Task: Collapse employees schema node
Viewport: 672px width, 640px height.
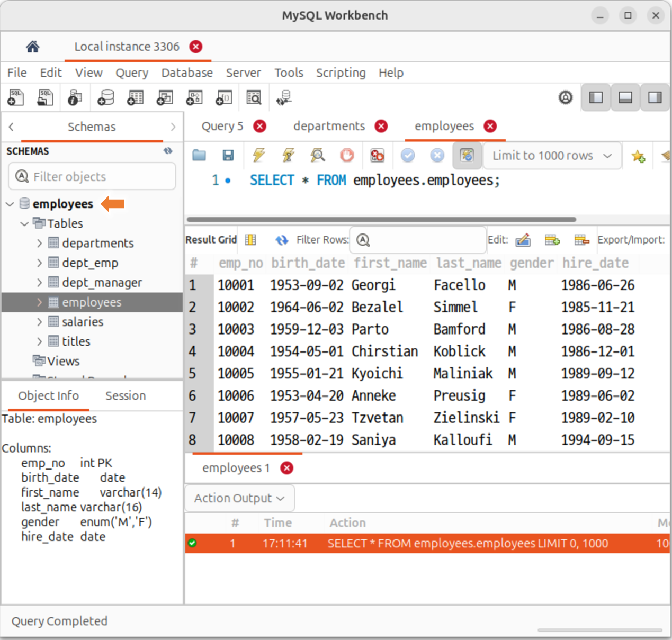Action: tap(10, 204)
